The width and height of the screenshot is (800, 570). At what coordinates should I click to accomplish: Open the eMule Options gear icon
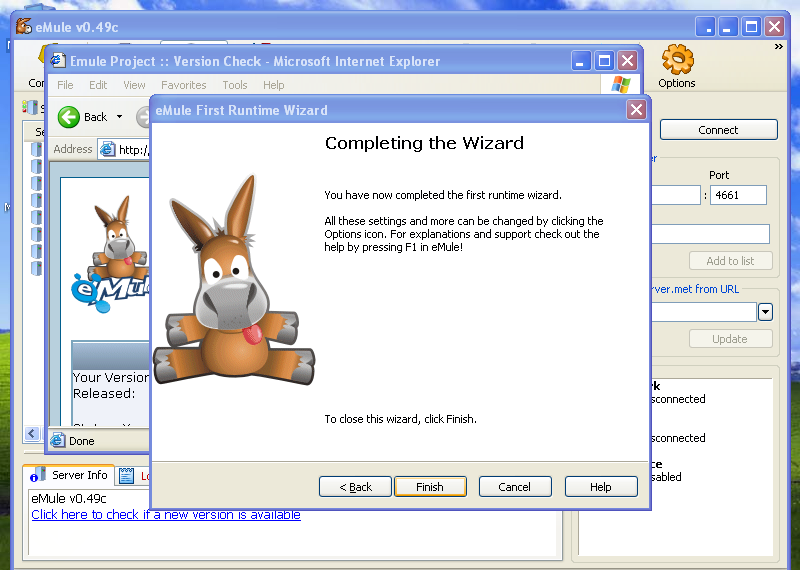tap(678, 59)
